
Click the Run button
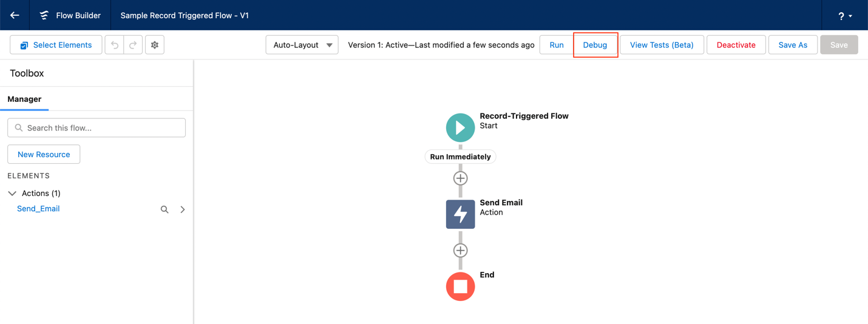click(557, 45)
